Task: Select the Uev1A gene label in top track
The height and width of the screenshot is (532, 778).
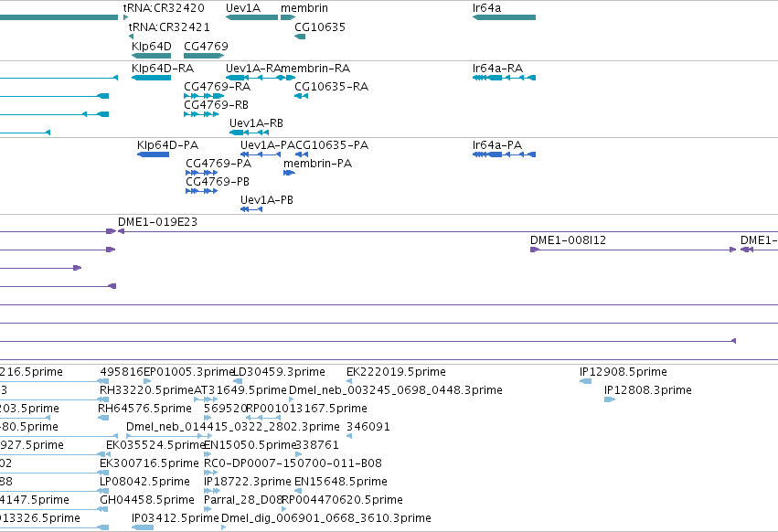Action: click(242, 8)
